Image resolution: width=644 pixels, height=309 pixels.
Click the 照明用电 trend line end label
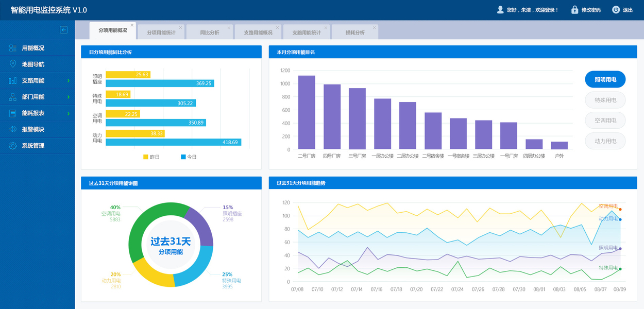point(608,248)
